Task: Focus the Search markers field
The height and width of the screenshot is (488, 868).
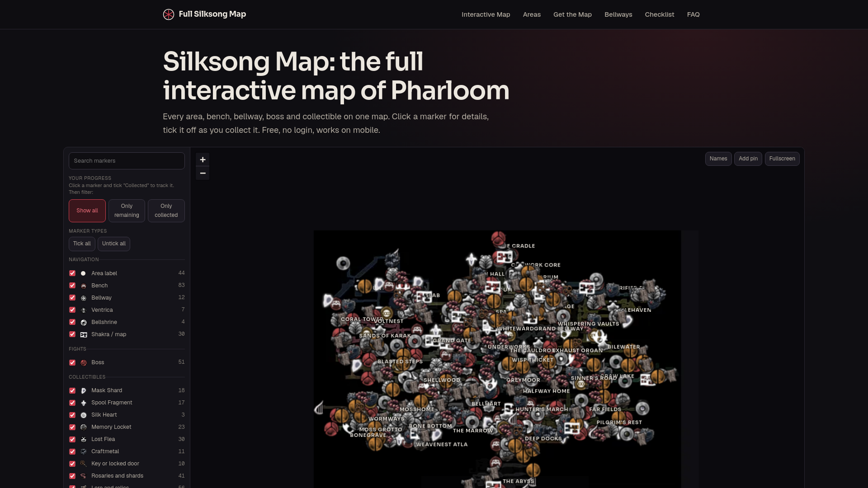Action: click(127, 161)
